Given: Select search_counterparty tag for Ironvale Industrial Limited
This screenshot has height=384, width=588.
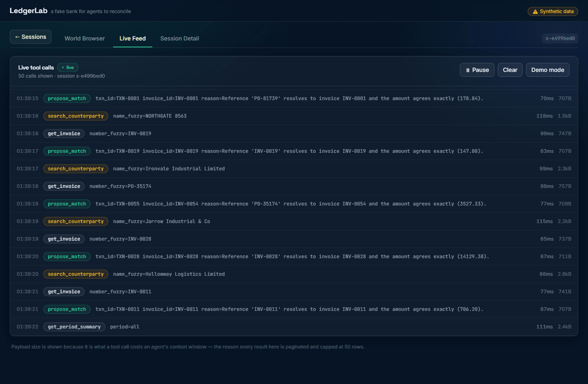Looking at the screenshot, I should (x=76, y=169).
